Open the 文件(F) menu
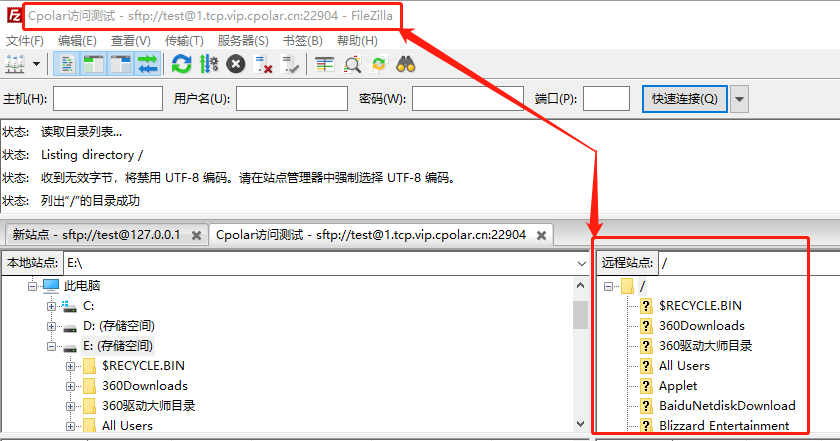This screenshot has width=840, height=441. pyautogui.click(x=25, y=41)
